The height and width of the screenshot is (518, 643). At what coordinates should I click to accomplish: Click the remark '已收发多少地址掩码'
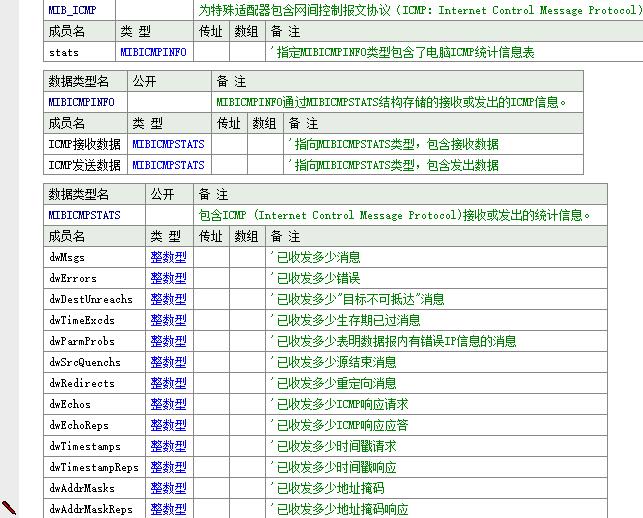click(327, 488)
